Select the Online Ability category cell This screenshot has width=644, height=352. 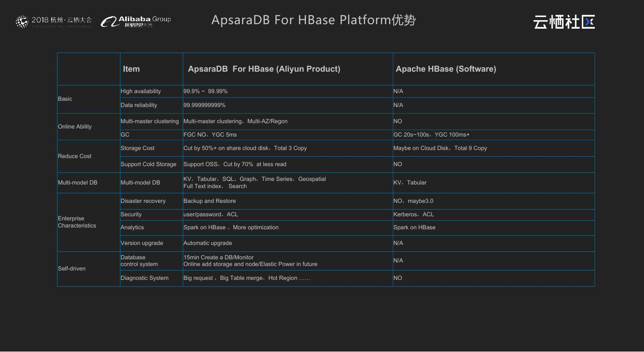click(x=75, y=127)
